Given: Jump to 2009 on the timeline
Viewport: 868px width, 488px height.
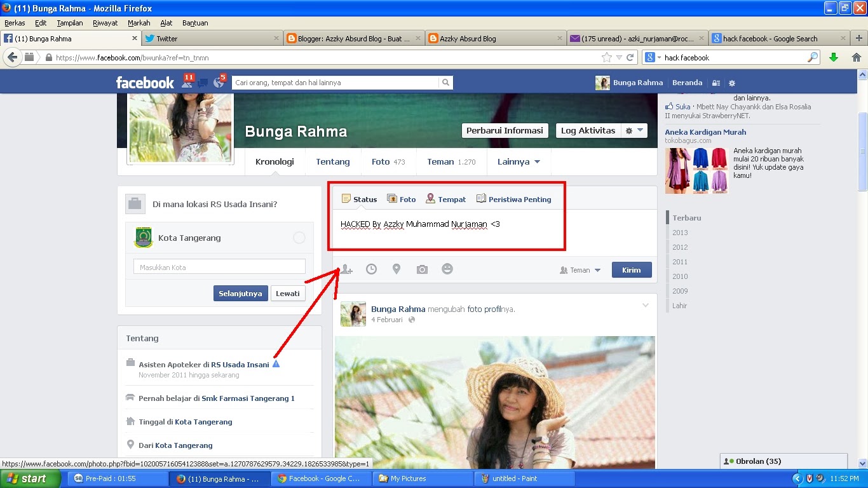Looking at the screenshot, I should (x=680, y=291).
